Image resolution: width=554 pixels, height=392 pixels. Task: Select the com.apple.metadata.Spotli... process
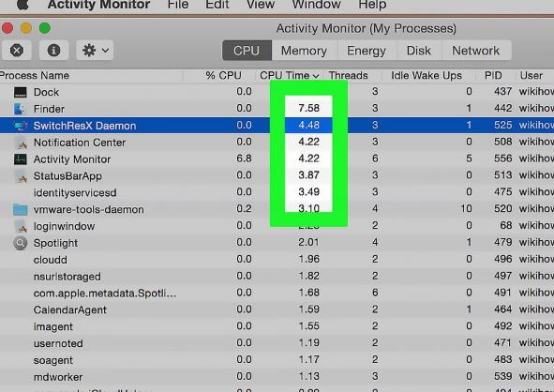click(277, 293)
